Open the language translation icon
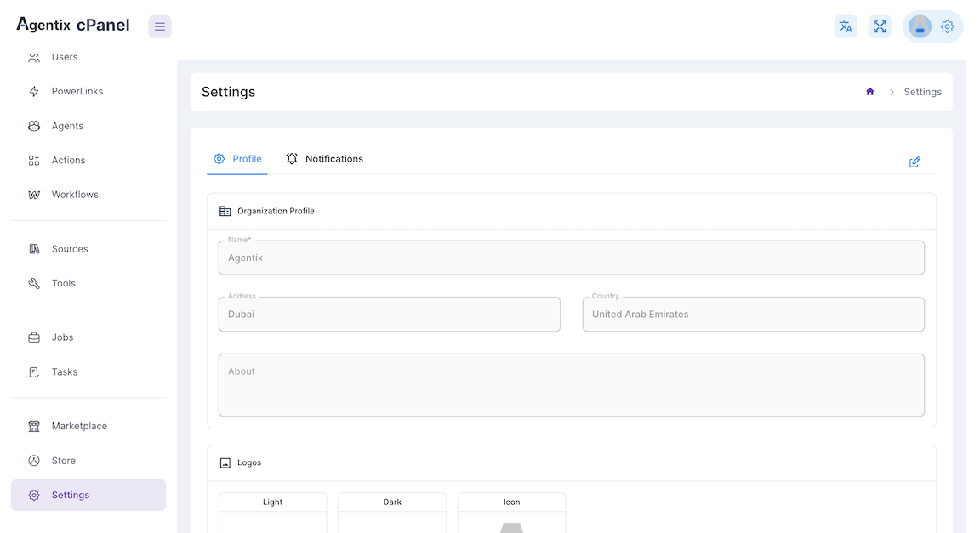980x533 pixels. click(x=846, y=26)
